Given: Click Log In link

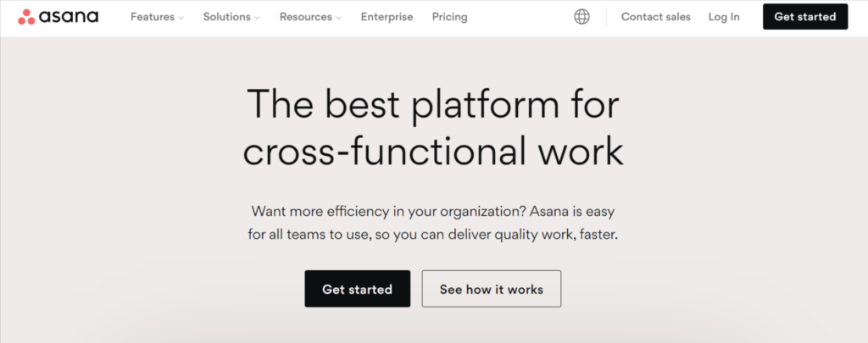Looking at the screenshot, I should (724, 17).
